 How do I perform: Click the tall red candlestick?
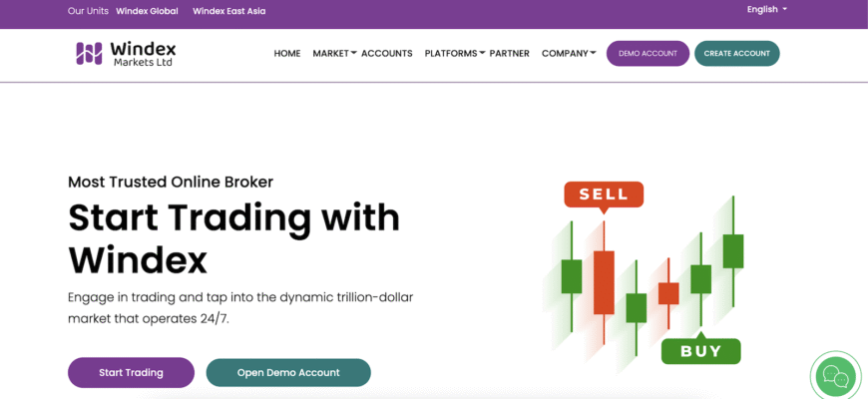(x=604, y=282)
